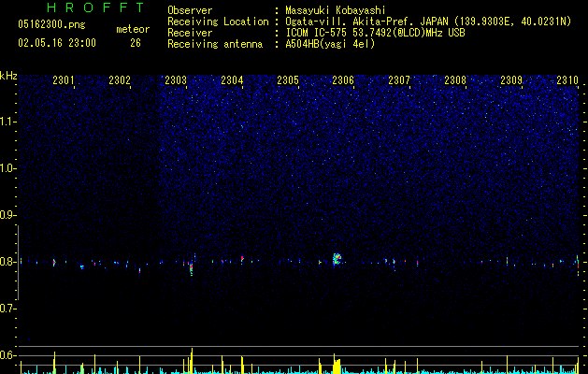This screenshot has height=374, width=588.
Task: Click the 1.0 kHz axis label
Action: point(7,168)
